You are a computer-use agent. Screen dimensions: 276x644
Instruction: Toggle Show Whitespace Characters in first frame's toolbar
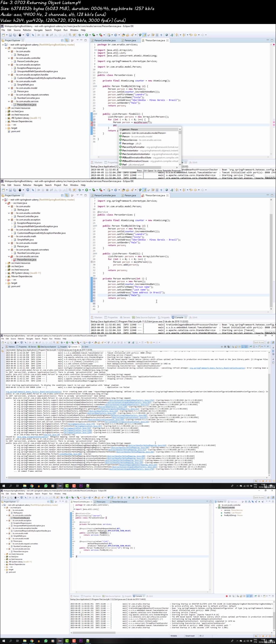(161, 35)
